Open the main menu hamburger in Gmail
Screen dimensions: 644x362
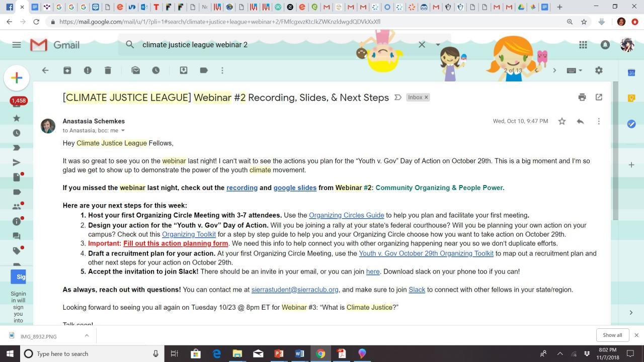(17, 45)
